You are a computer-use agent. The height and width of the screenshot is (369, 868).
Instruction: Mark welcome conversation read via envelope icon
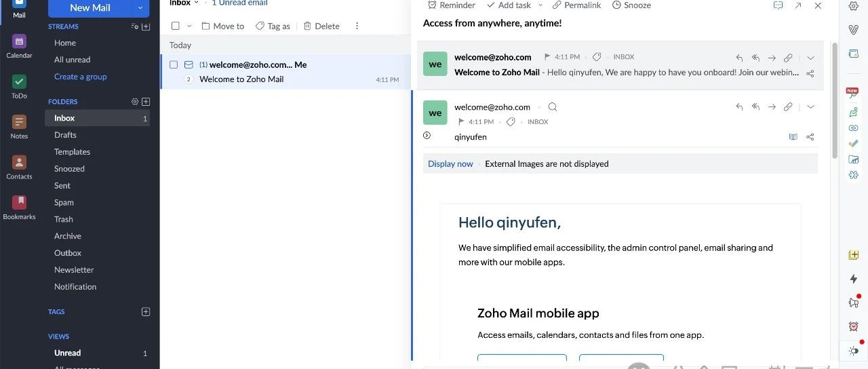pyautogui.click(x=189, y=64)
